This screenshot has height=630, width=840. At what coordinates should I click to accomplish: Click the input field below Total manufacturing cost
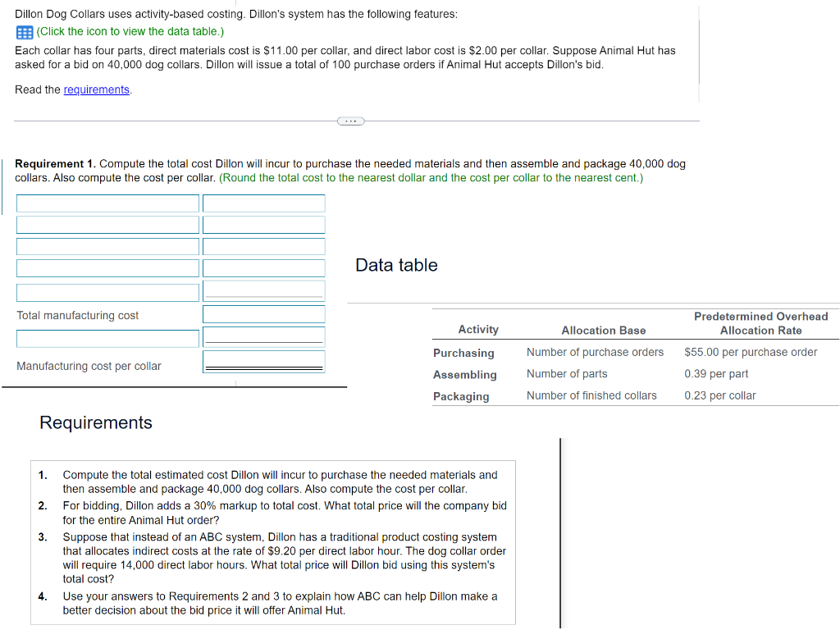pos(107,336)
